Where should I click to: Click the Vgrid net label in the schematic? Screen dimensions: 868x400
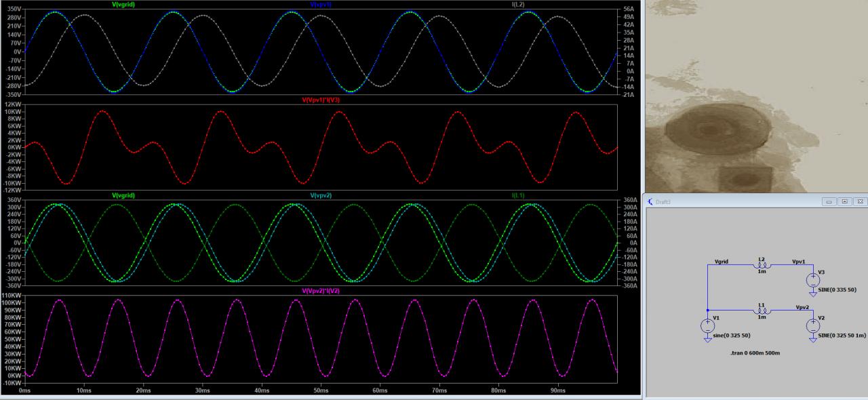tap(722, 261)
